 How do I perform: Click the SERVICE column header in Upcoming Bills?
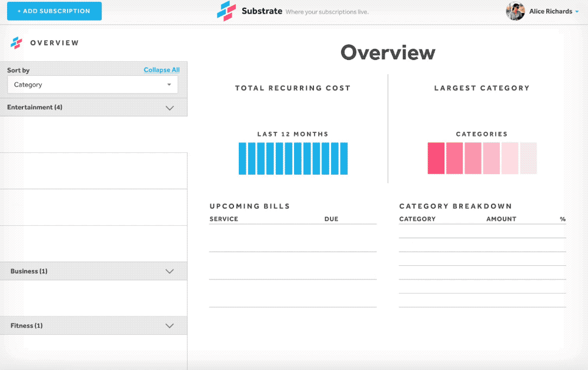[x=224, y=219]
